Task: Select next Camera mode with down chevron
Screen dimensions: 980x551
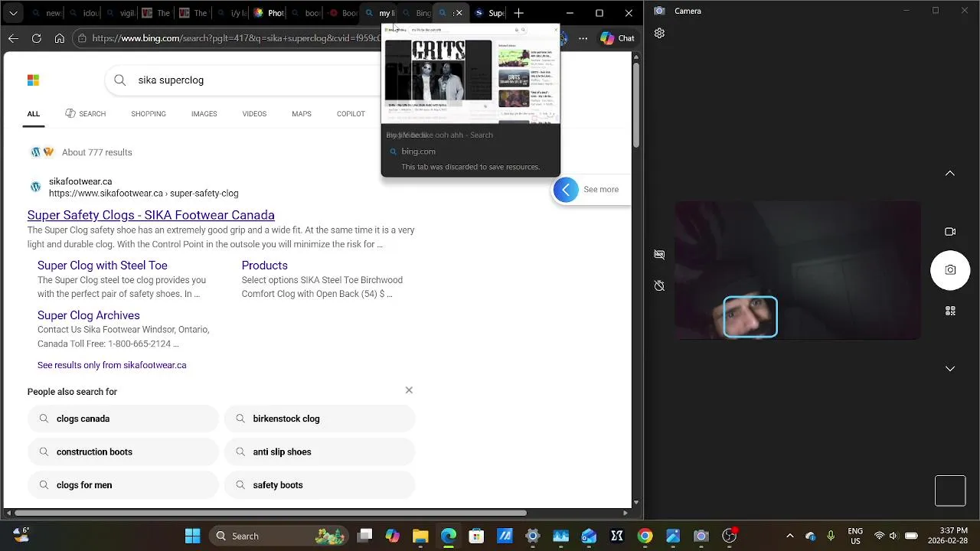Action: tap(950, 369)
